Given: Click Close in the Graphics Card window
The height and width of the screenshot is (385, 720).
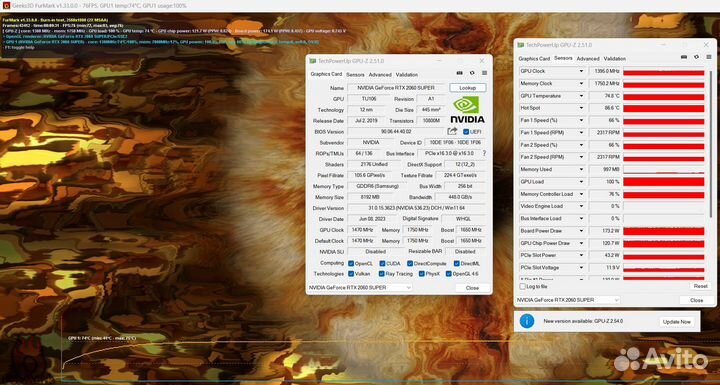Looking at the screenshot, I should pyautogui.click(x=472, y=288).
